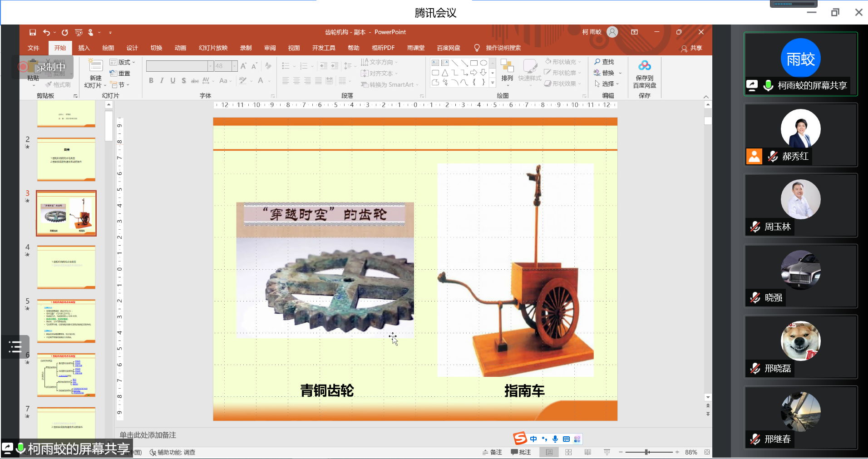Open the Slide Show (幻灯片放映) tab
Screen dimensions: 868x459
point(213,48)
